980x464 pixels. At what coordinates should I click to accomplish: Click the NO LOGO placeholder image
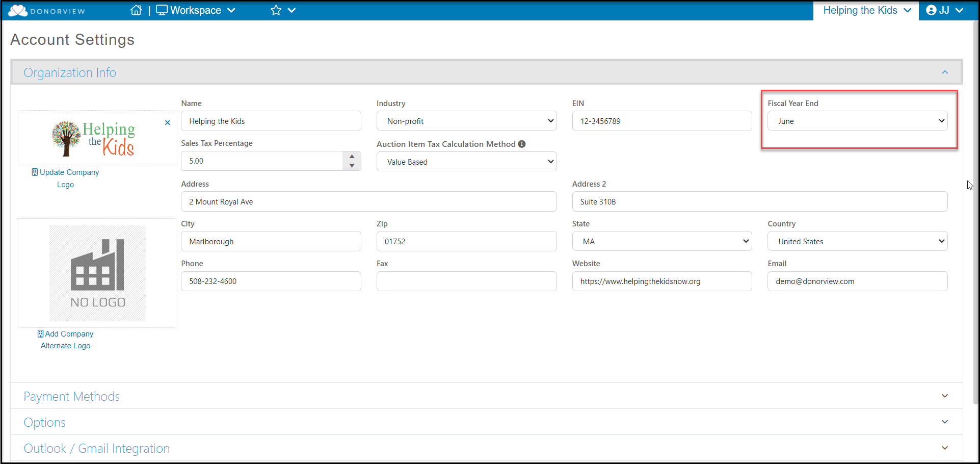(97, 273)
